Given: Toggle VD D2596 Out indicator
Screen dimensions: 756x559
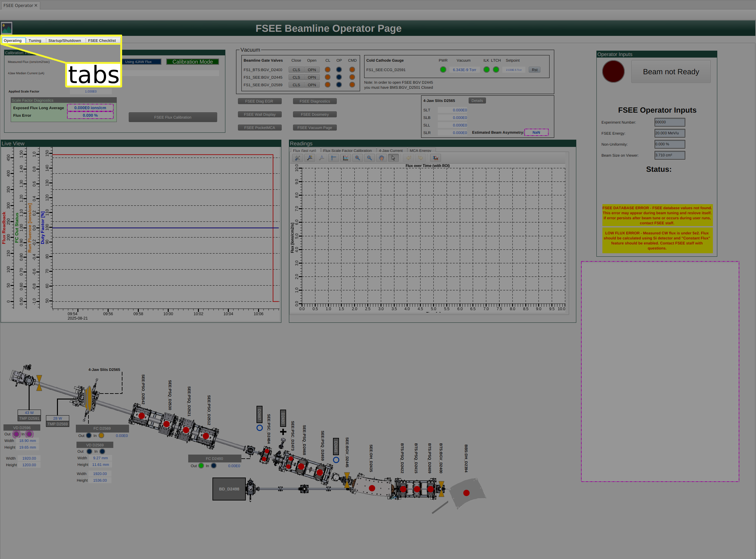Looking at the screenshot, I should (16, 434).
